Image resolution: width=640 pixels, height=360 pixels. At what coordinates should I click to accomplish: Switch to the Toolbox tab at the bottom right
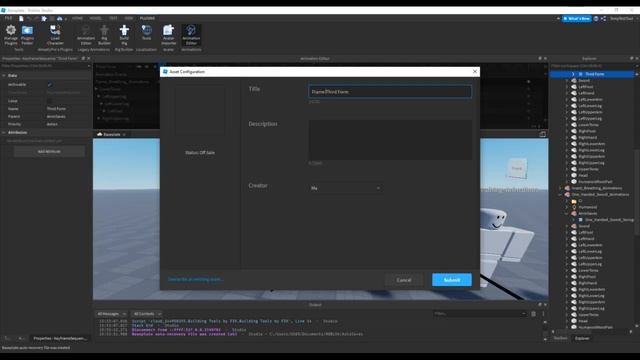coord(560,338)
